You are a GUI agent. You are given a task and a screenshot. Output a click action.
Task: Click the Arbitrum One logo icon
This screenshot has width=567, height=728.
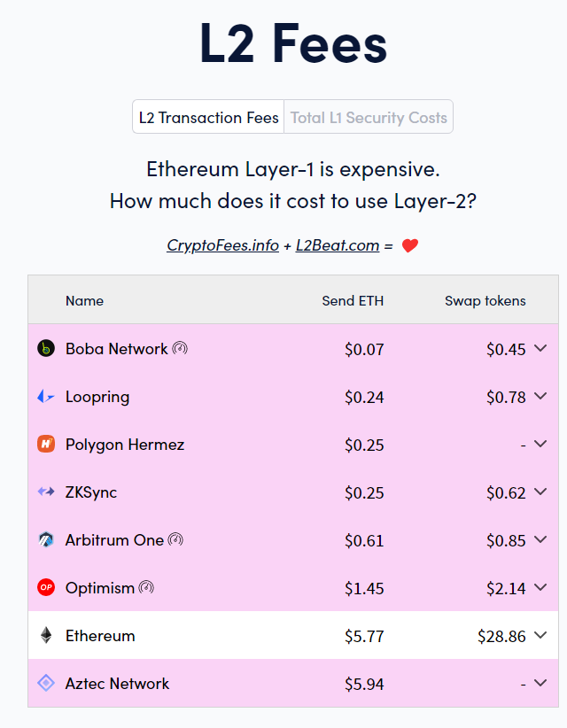[x=46, y=539]
